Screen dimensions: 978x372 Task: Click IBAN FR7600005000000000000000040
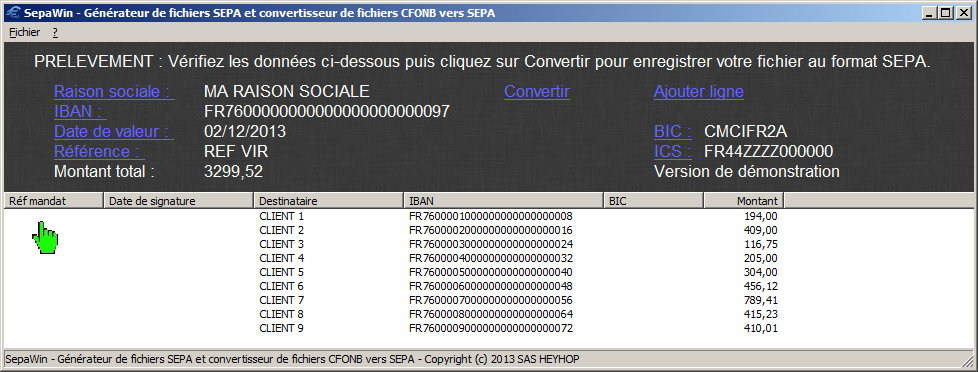click(x=490, y=272)
